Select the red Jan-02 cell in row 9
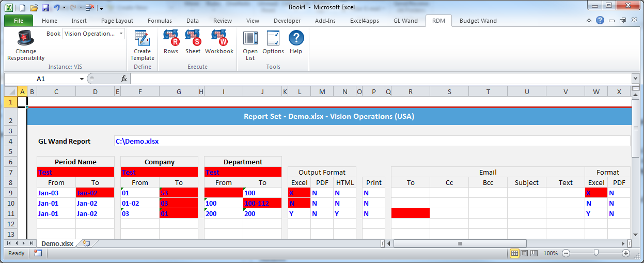The image size is (644, 263). tap(95, 193)
